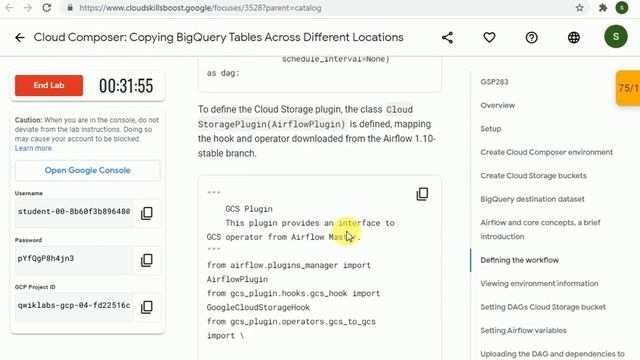Go to Viewing environment information
Viewport: 640px width, 360px height.
tap(539, 283)
